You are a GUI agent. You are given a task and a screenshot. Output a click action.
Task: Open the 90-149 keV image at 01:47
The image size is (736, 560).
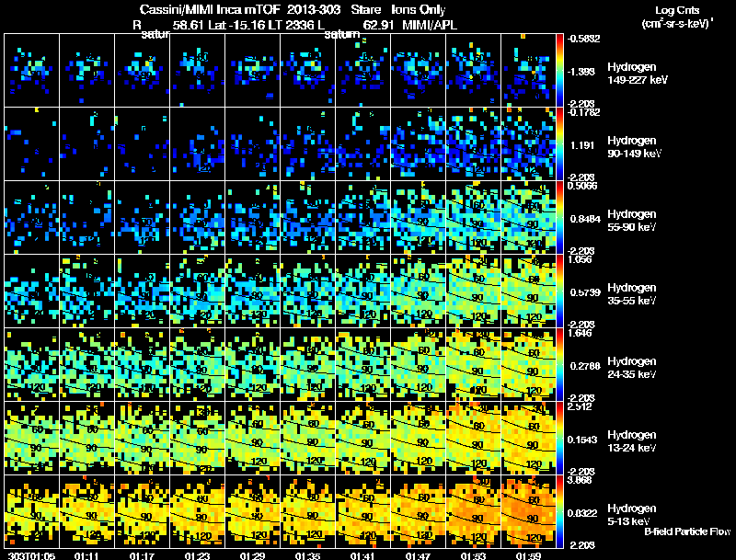[x=419, y=144]
